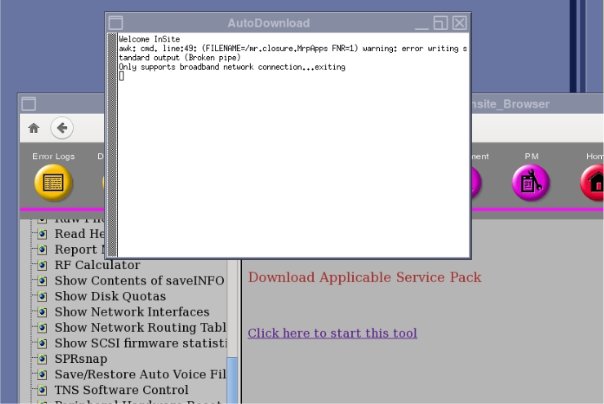The height and width of the screenshot is (404, 604).
Task: Choose Show Network Interfaces
Action: 132,312
